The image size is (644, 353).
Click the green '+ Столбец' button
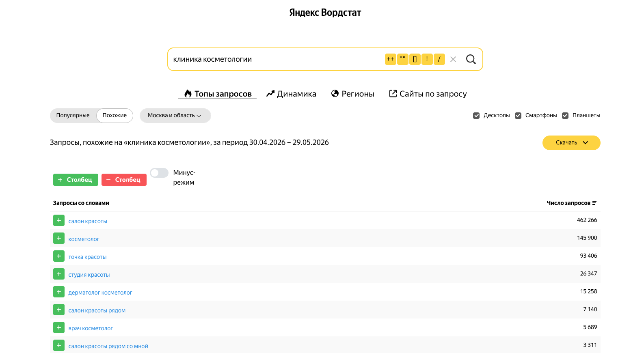tap(76, 180)
